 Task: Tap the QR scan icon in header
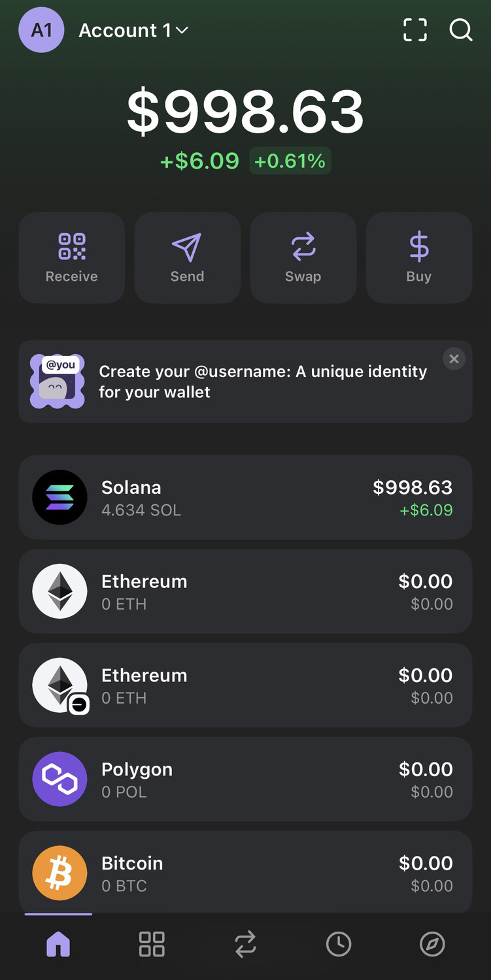[415, 30]
